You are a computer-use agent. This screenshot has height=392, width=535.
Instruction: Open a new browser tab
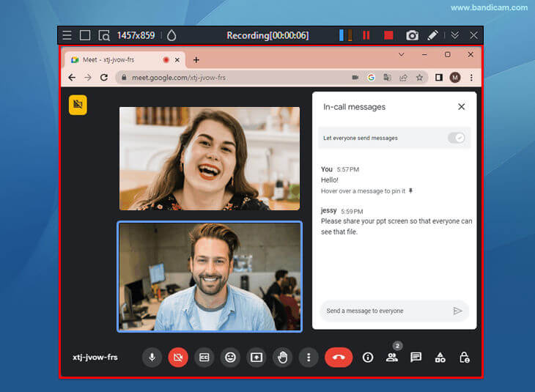pyautogui.click(x=196, y=60)
